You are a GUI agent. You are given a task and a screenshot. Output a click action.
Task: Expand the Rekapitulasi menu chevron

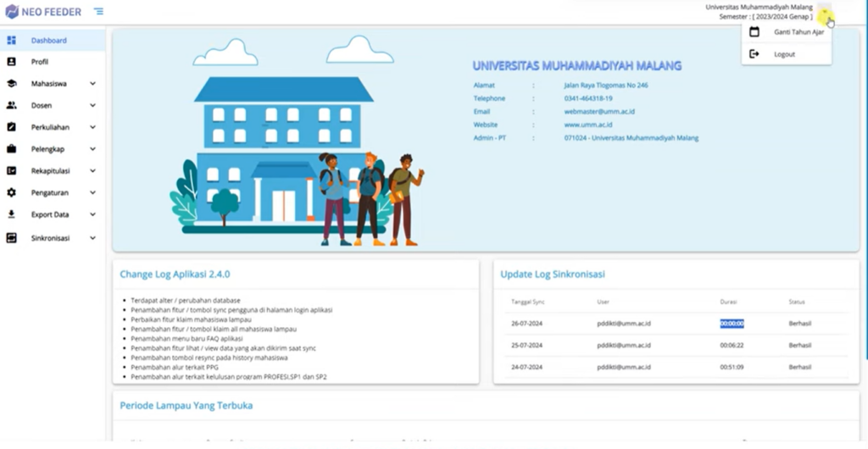(92, 170)
